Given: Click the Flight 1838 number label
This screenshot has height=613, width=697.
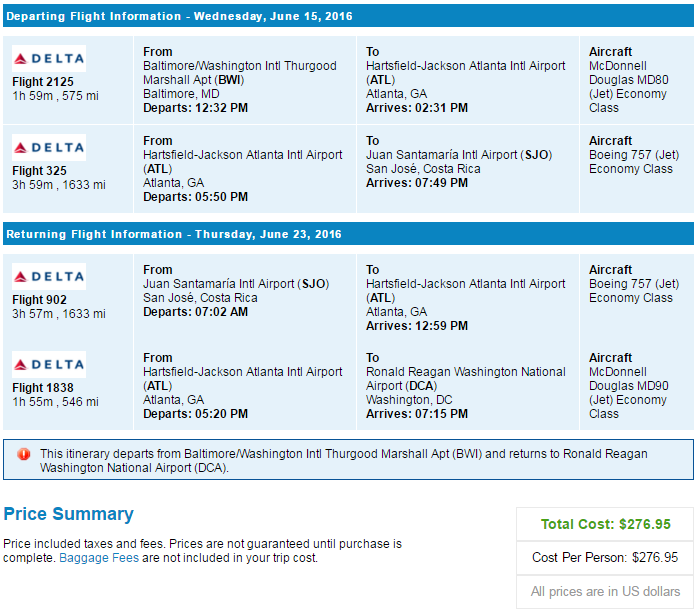Looking at the screenshot, I should click(x=43, y=388).
